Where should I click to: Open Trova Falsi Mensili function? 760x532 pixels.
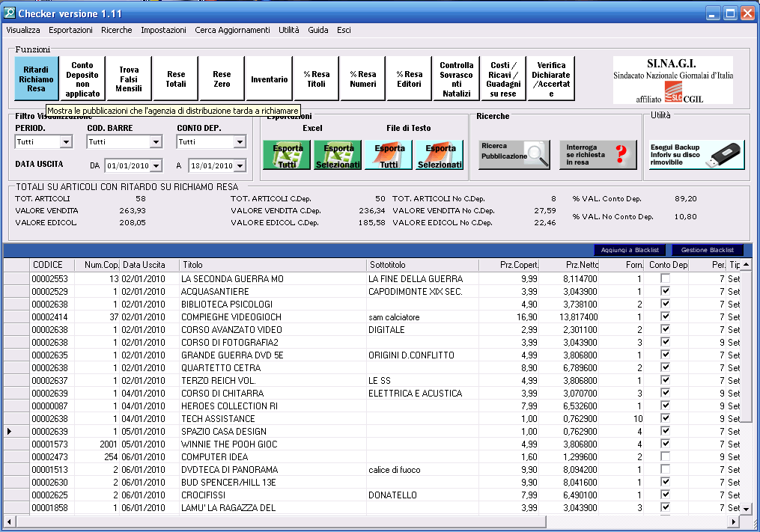click(129, 79)
